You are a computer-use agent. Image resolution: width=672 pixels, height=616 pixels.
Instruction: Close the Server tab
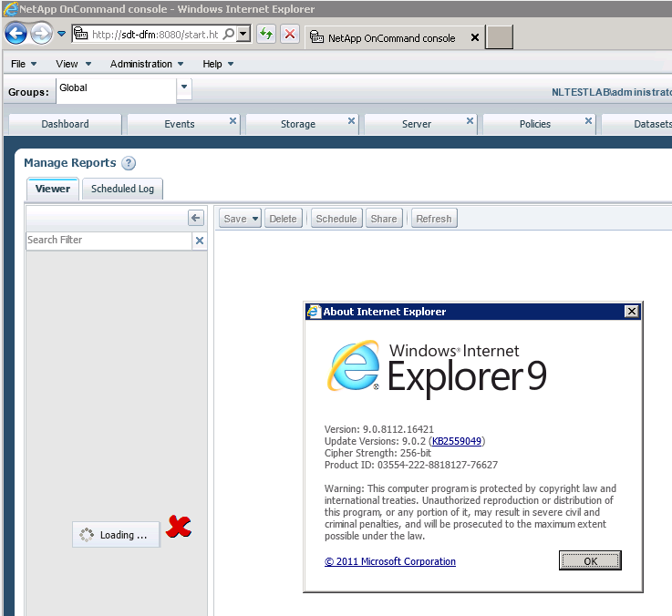tap(470, 121)
